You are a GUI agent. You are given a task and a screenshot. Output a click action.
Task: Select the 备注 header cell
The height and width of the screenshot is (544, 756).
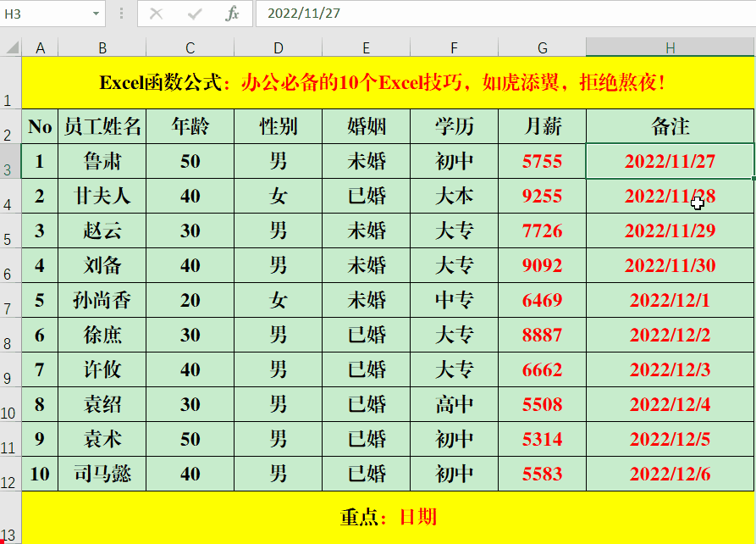(x=670, y=126)
